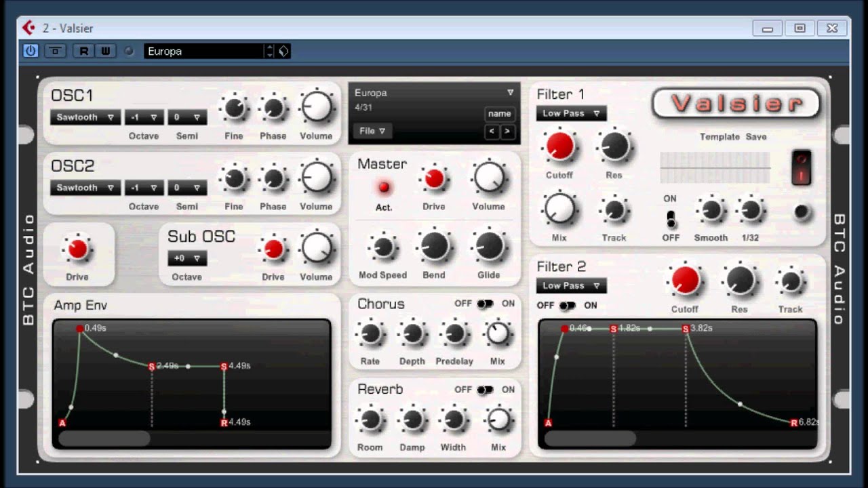This screenshot has height=488, width=868.
Task: Click Template text link
Action: click(x=719, y=137)
